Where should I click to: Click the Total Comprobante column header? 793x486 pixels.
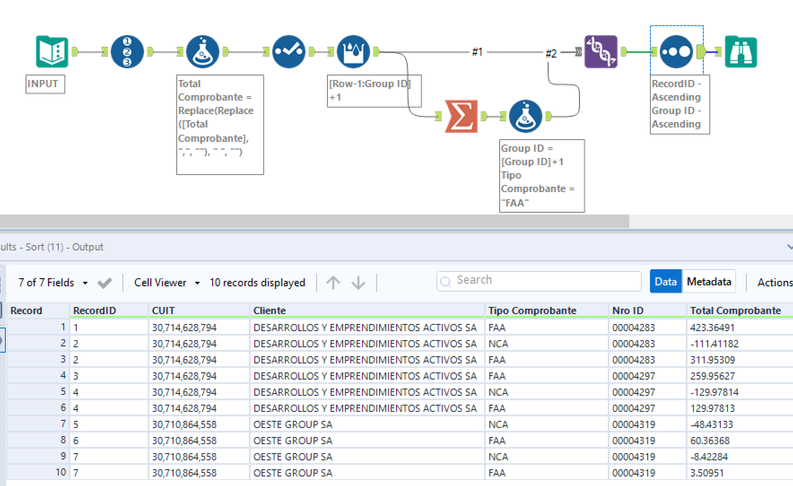point(740,311)
